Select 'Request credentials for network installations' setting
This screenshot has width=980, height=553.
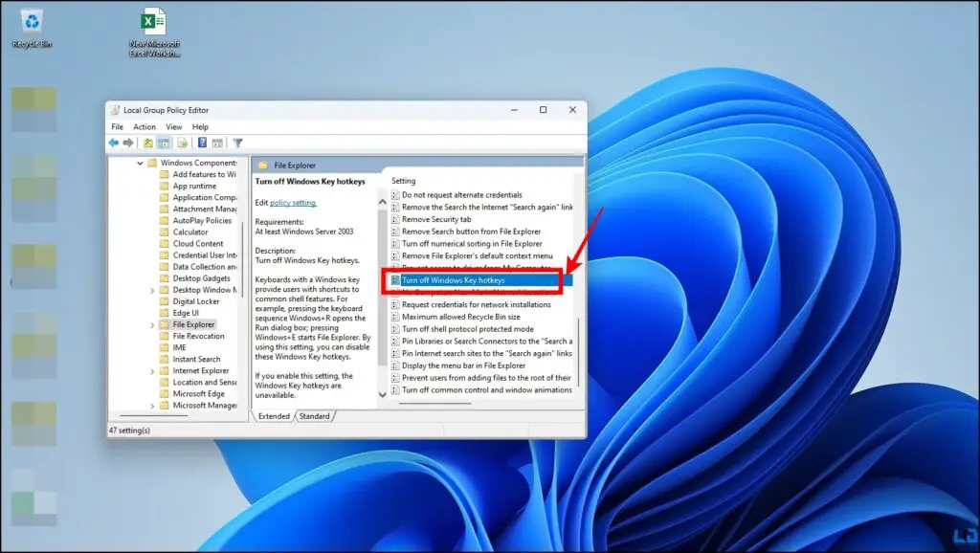point(471,305)
